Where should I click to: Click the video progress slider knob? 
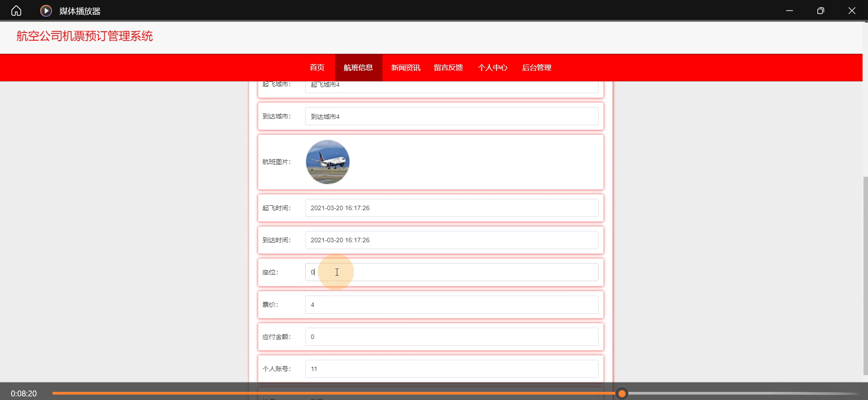622,394
